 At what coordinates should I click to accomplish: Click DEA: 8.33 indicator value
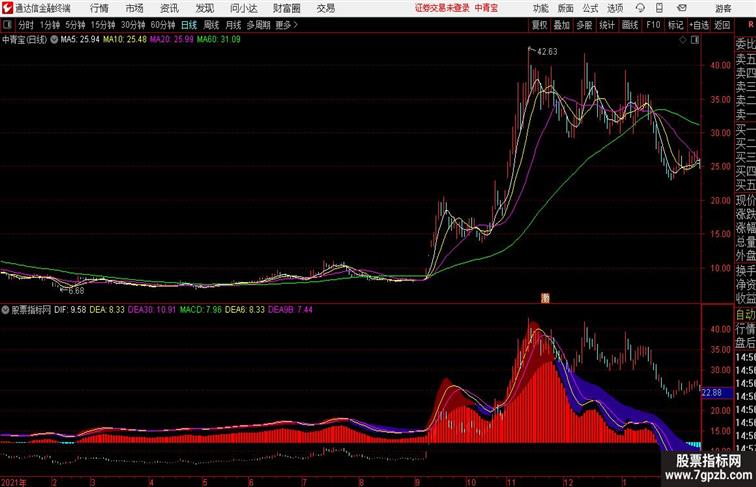(107, 310)
